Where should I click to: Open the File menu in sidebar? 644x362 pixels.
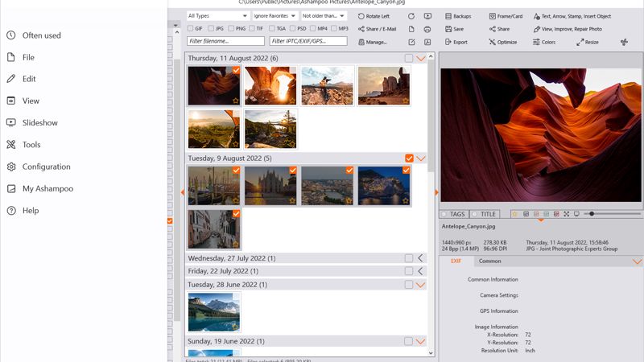(21, 57)
